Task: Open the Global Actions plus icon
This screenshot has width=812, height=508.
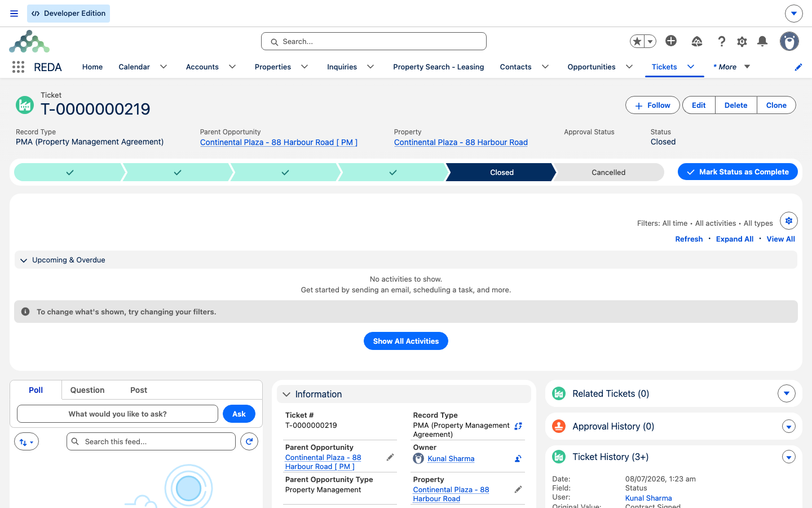Action: pyautogui.click(x=671, y=41)
